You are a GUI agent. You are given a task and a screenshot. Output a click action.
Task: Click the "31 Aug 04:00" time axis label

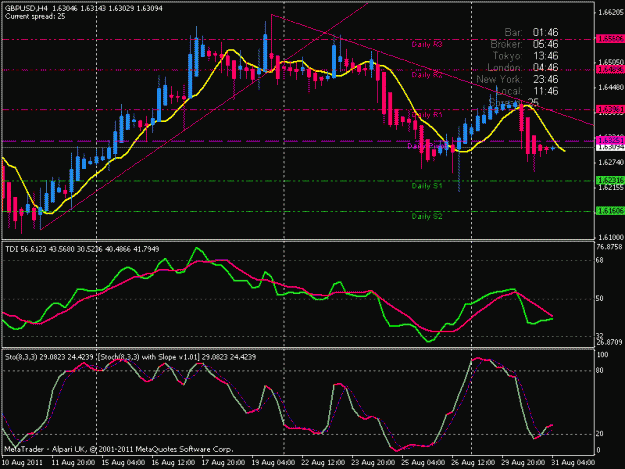click(573, 462)
